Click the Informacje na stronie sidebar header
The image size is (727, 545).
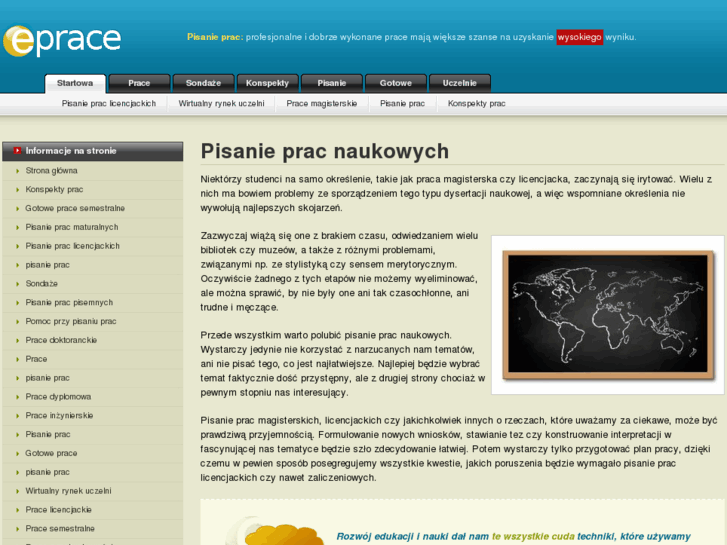pos(93,151)
